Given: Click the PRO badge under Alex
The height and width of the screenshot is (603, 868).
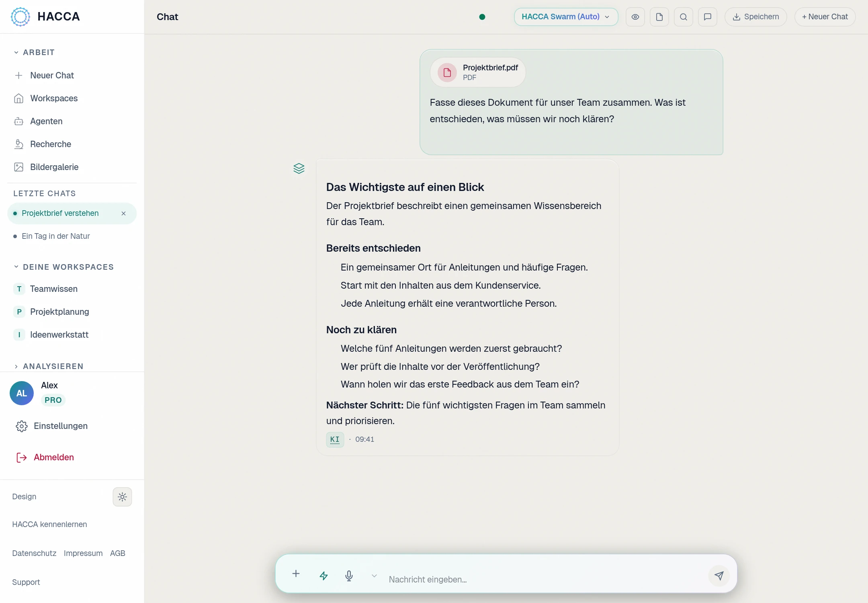Looking at the screenshot, I should (x=53, y=400).
